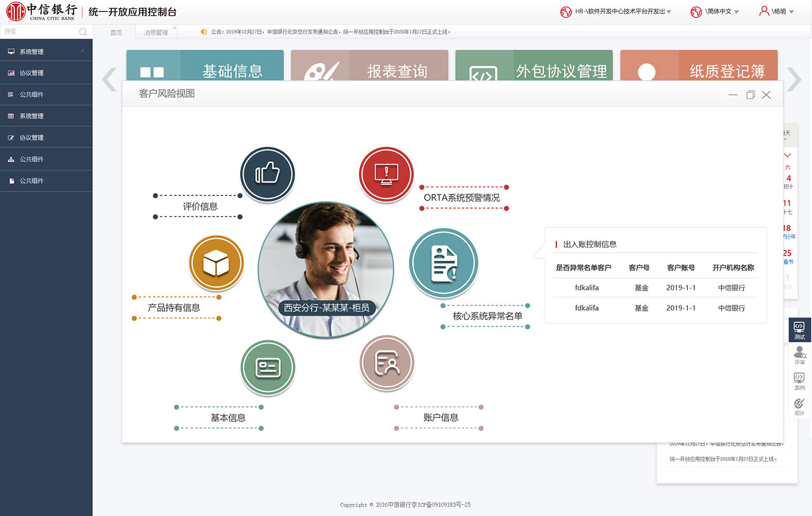
Task: Select the 测试 icon in the right sidebar
Action: (799, 329)
